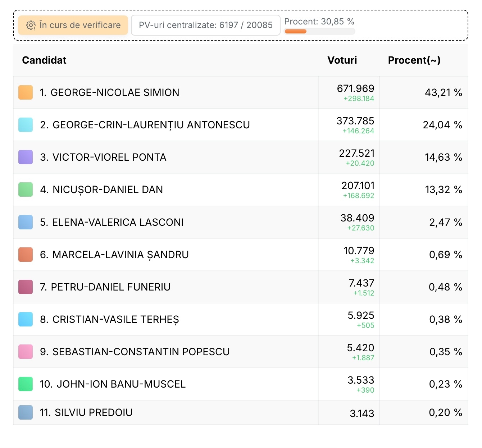Click Simion's 671.969 vote count

click(355, 88)
